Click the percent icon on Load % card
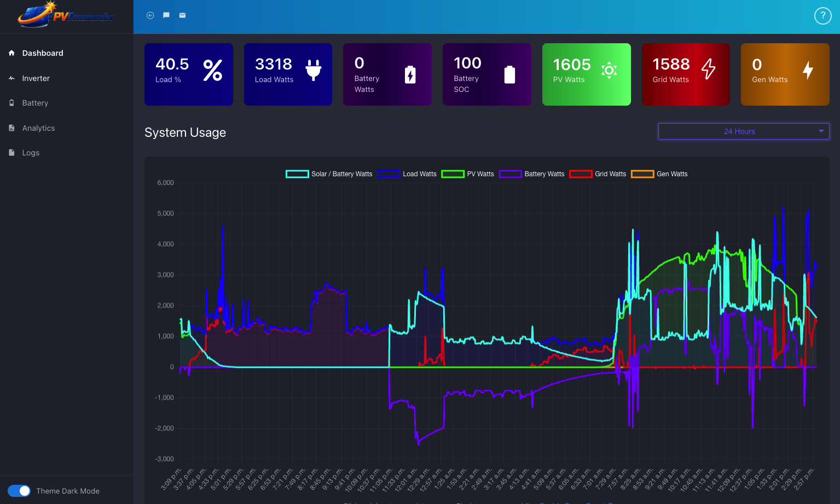The width and height of the screenshot is (840, 504). click(x=213, y=71)
